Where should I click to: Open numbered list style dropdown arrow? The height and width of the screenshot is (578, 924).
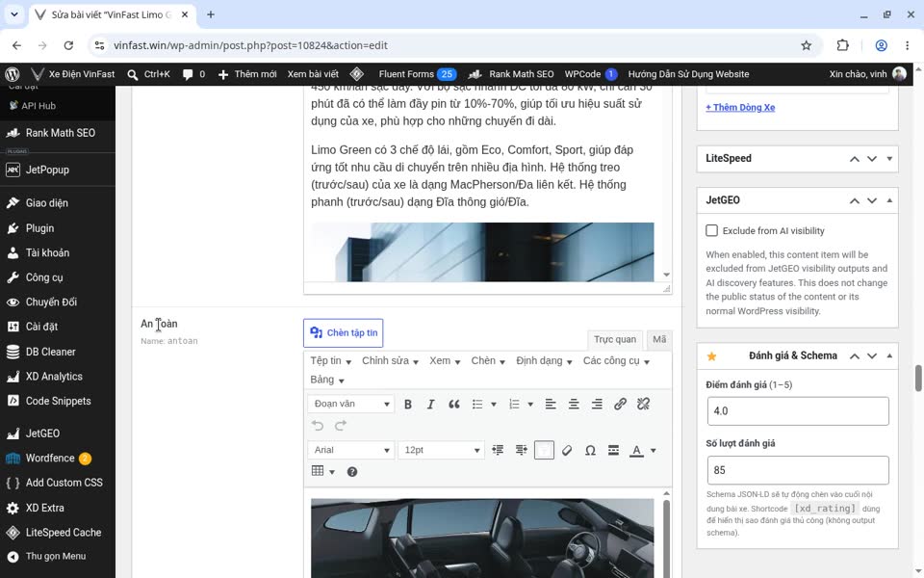(x=530, y=405)
